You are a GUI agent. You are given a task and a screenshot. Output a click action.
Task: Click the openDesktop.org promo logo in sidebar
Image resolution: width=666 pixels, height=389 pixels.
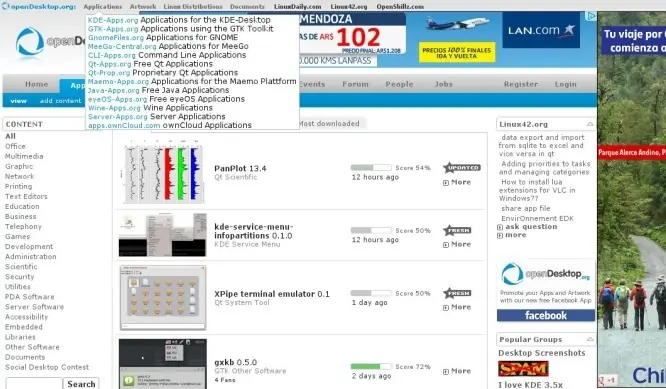tap(545, 274)
